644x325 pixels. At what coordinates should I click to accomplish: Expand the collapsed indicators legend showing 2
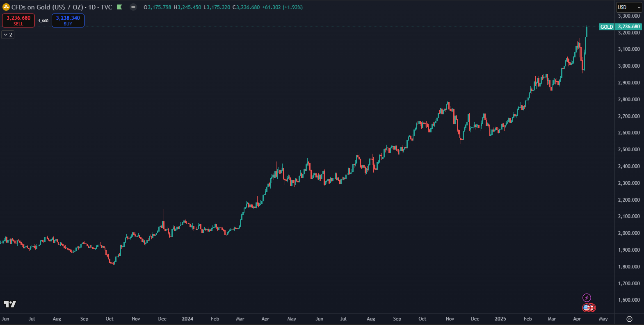pos(8,35)
